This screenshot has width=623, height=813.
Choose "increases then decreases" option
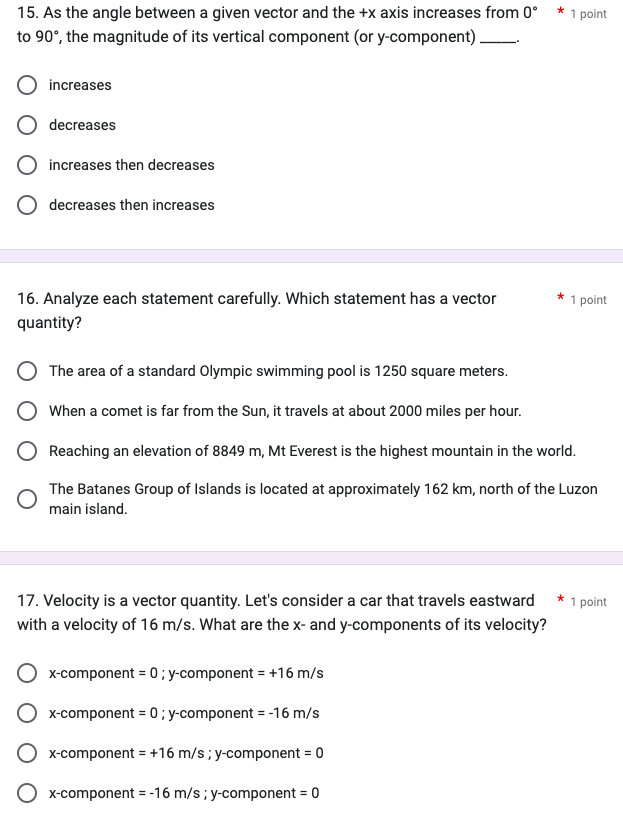tap(27, 165)
